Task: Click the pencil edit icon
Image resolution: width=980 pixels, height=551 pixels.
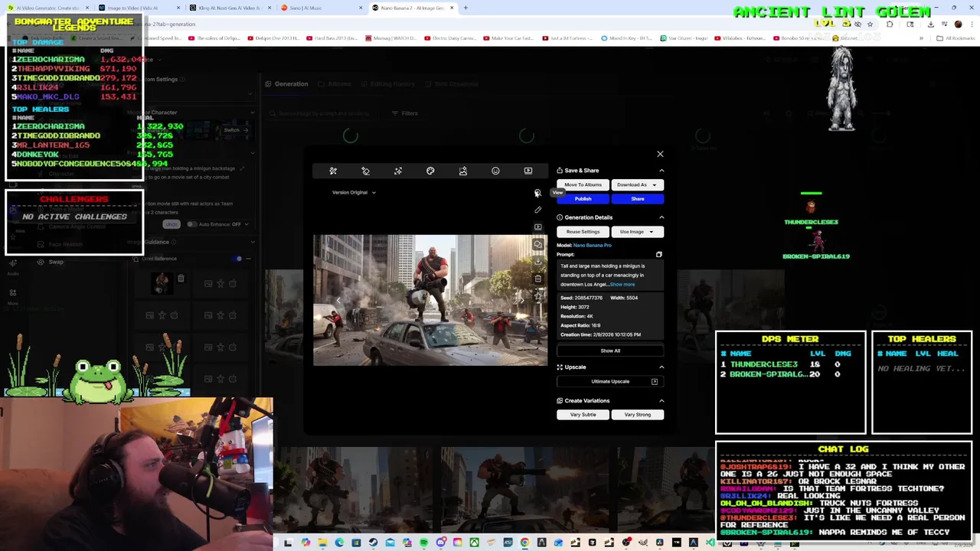Action: tap(537, 210)
